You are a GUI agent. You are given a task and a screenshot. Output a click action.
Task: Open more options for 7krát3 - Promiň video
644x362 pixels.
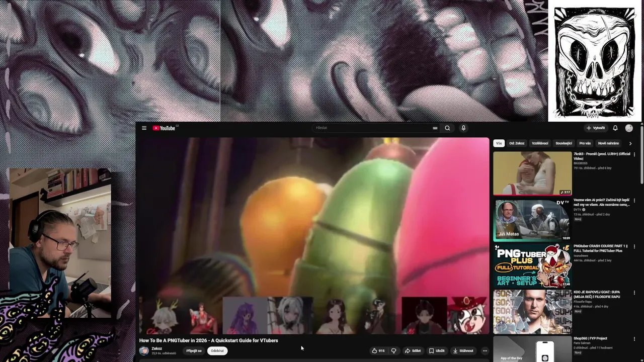pyautogui.click(x=634, y=154)
